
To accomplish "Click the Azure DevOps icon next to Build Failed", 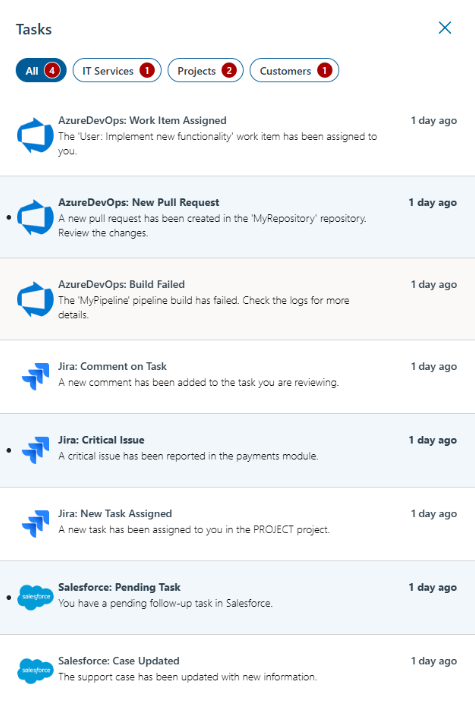I will (x=35, y=299).
